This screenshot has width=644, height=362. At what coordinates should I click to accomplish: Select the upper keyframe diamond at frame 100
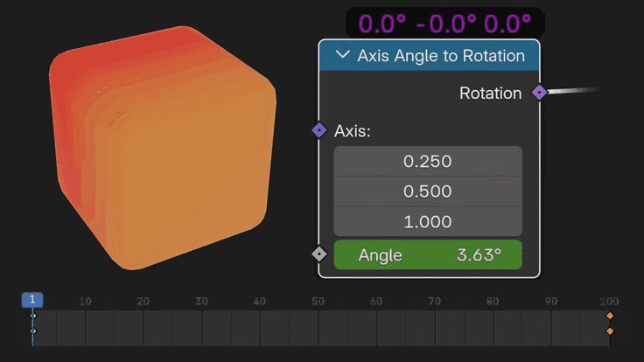[610, 316]
